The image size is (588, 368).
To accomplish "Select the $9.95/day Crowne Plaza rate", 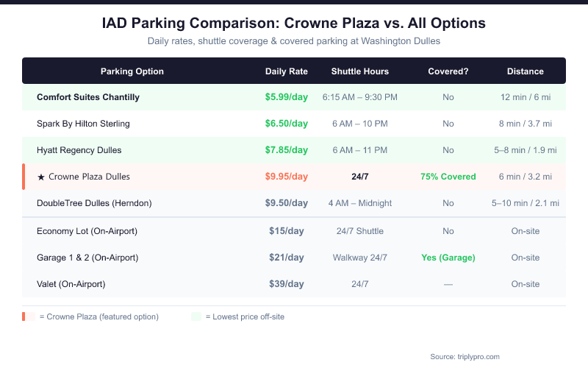I will click(287, 177).
